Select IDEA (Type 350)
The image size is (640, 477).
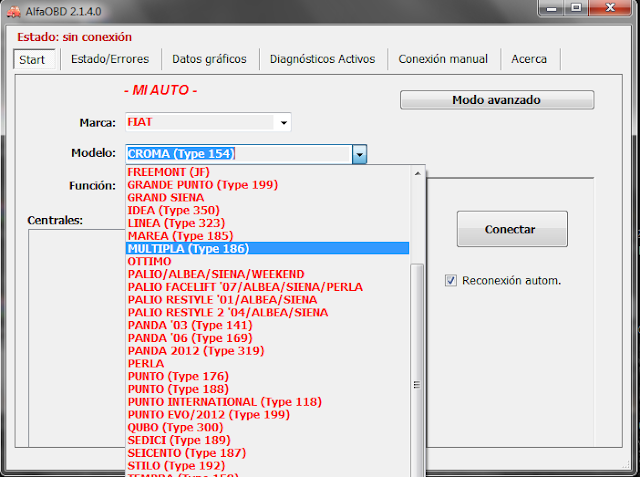[267, 211]
